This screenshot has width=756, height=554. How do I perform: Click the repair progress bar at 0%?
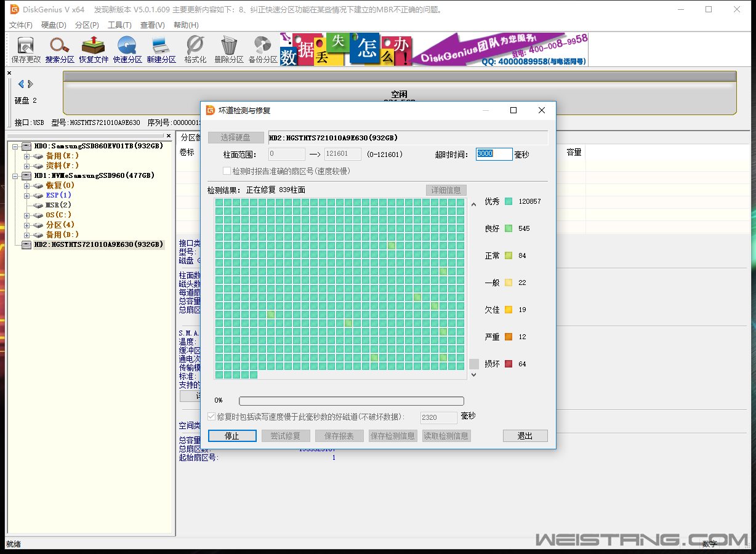click(x=352, y=401)
